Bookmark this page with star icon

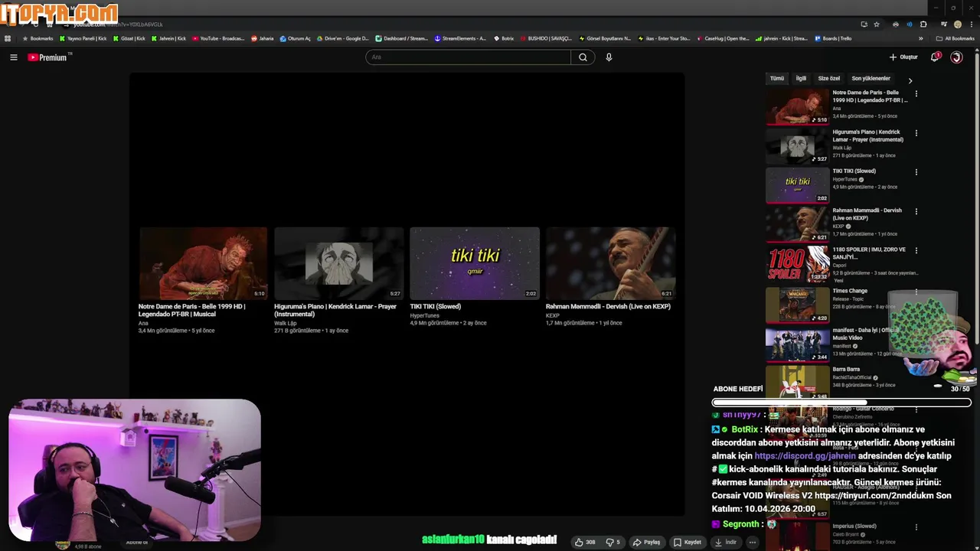pyautogui.click(x=877, y=24)
